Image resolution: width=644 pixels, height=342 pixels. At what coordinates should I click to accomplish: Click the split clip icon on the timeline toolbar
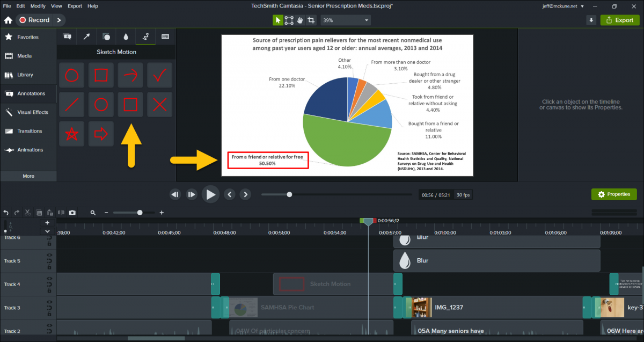pyautogui.click(x=61, y=213)
